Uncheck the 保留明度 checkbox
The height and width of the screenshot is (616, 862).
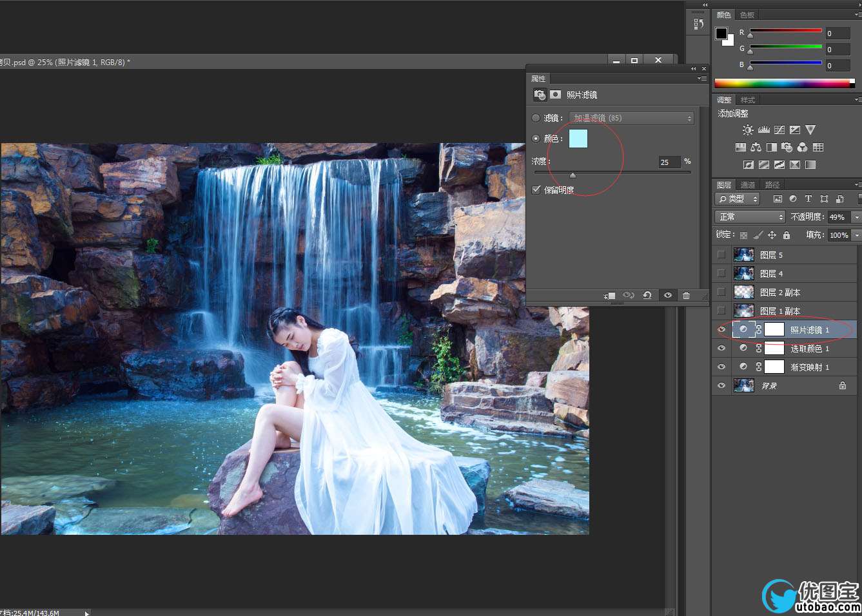[536, 189]
